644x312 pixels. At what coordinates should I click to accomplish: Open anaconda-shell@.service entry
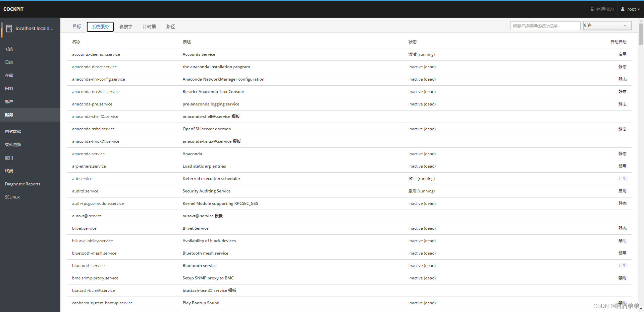point(349,117)
